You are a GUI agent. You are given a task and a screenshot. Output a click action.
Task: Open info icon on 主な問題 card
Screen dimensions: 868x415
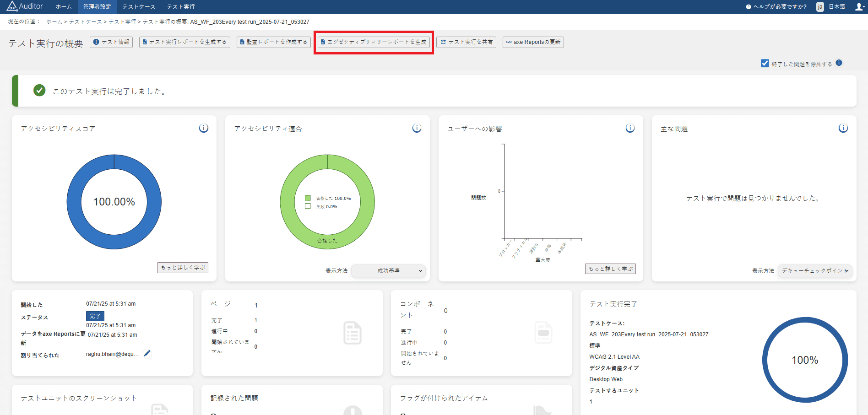843,129
